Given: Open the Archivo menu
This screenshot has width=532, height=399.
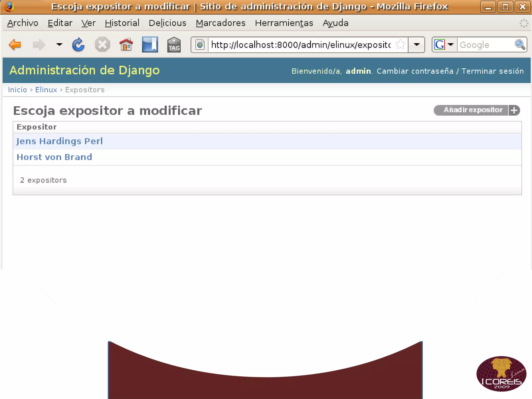Looking at the screenshot, I should pyautogui.click(x=23, y=23).
